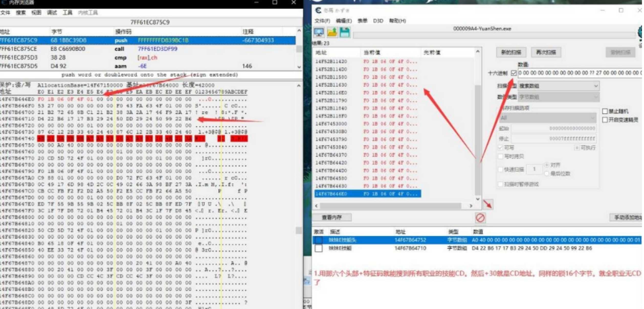Image resolution: width=644 pixels, height=309 pixels.
Task: Click scan results vertical scrollbar thumb
Action: coord(478,140)
